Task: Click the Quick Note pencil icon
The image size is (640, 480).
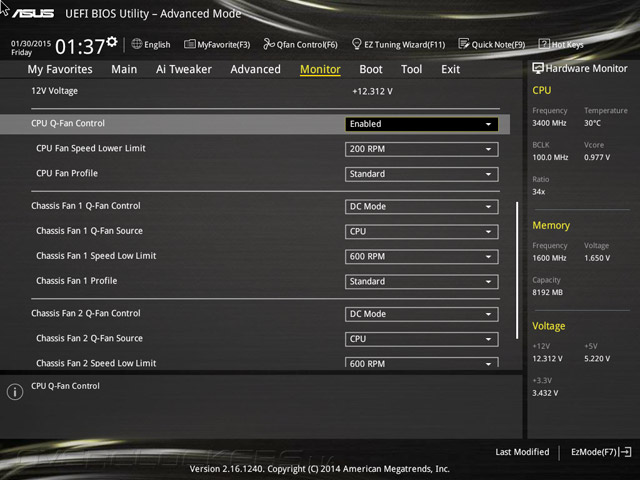Action: tap(464, 44)
